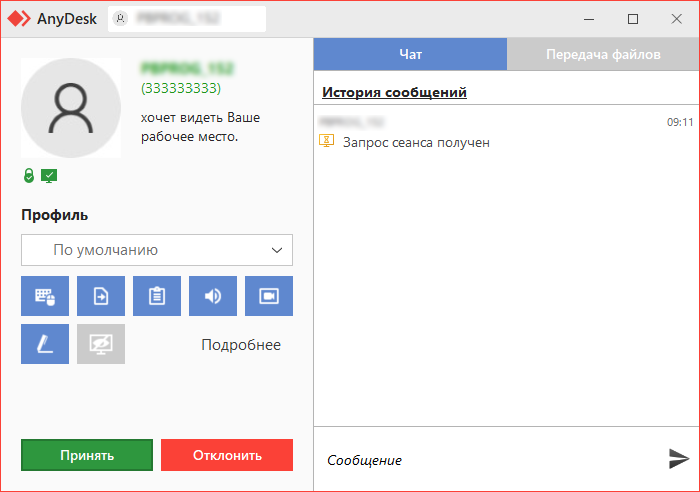Screen dimensions: 700x492
Task: Toggle the file transfer permission icon
Action: click(x=101, y=296)
